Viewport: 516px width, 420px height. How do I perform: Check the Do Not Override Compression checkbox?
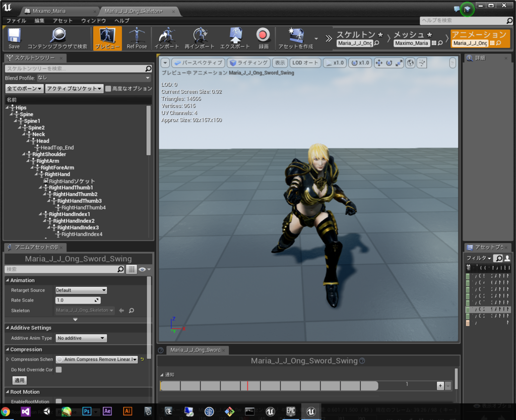(x=58, y=370)
